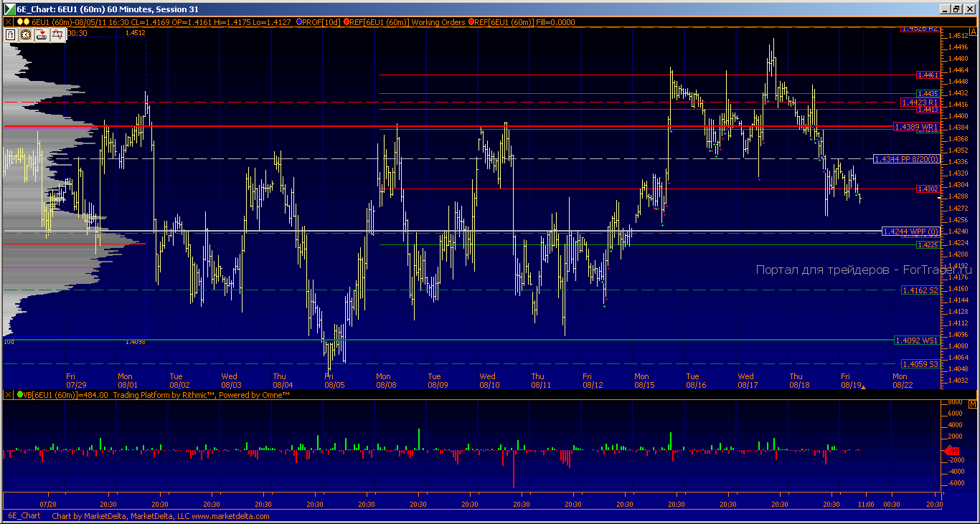Click the 6000 value on volume axis
The height and width of the screenshot is (524, 980).
tap(954, 413)
